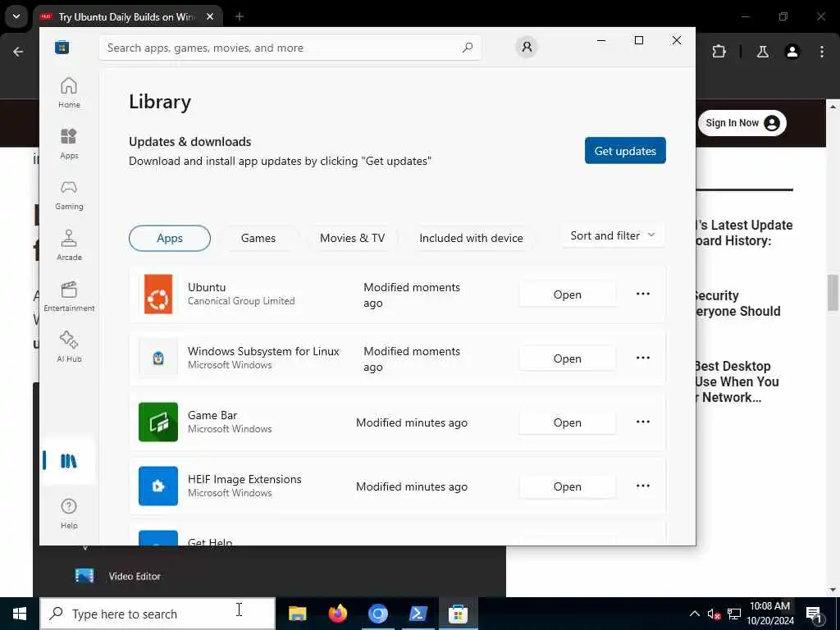Click the network status tray icon
Screen dimensions: 840x630
734,614
